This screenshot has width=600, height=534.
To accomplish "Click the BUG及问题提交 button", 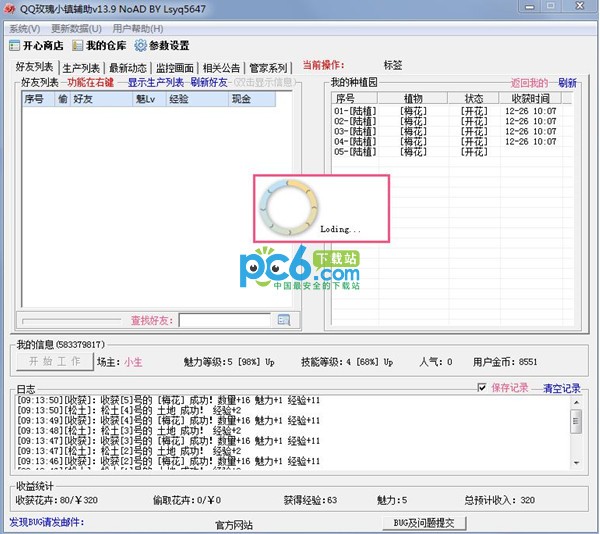I will pos(424,523).
